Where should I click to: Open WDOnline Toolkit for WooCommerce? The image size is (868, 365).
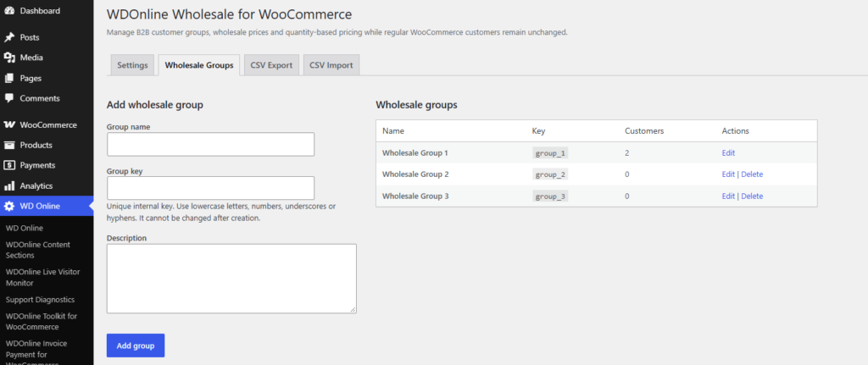click(42, 321)
